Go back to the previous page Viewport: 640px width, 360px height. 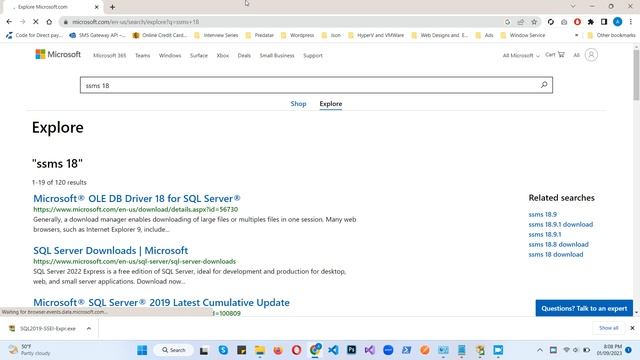[9, 22]
